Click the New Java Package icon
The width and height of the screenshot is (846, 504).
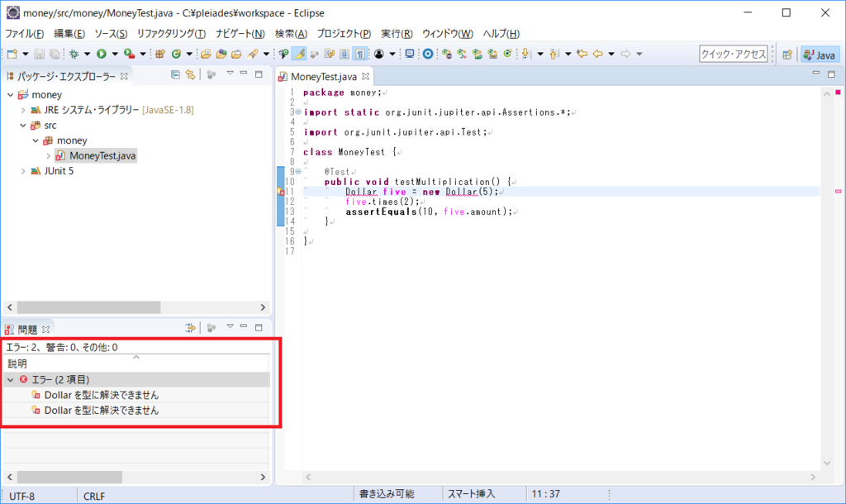tap(159, 54)
